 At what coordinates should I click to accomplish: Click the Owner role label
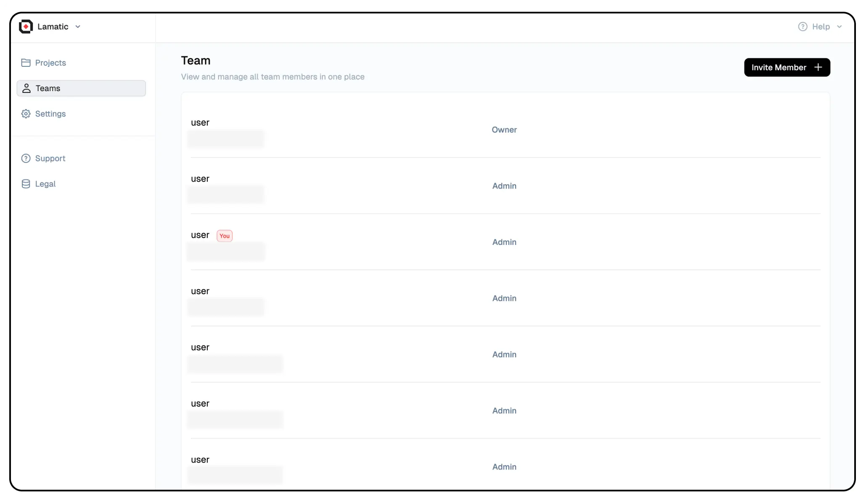[504, 130]
